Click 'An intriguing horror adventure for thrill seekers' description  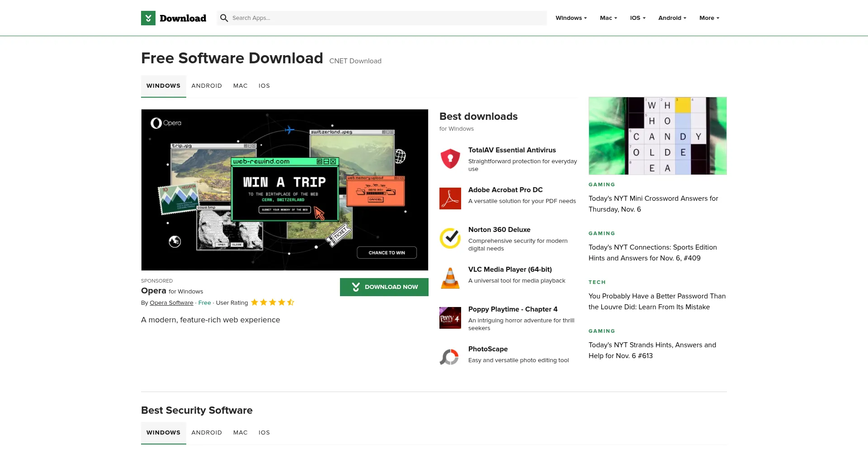[x=521, y=324]
